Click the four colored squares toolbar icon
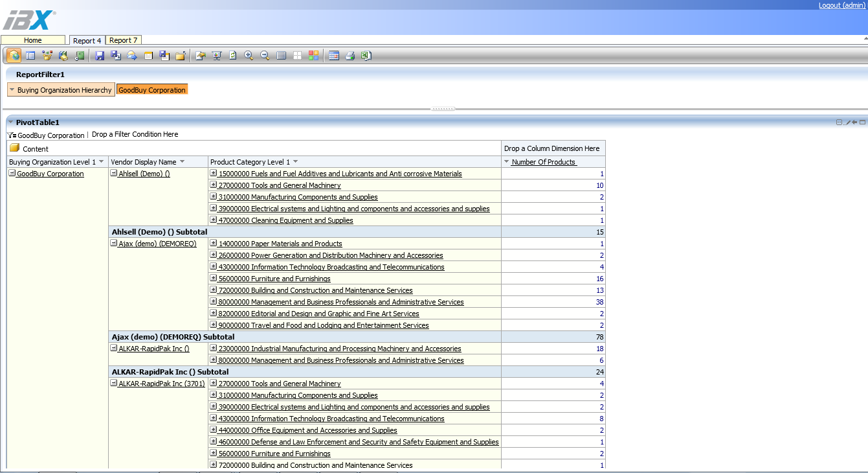This screenshot has width=868, height=473. pyautogui.click(x=313, y=56)
